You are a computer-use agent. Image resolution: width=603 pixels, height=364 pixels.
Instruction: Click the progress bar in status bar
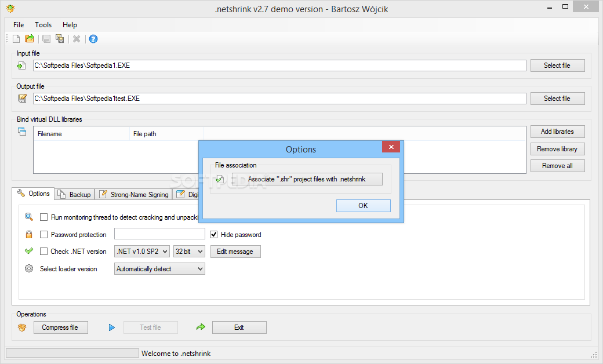click(72, 353)
